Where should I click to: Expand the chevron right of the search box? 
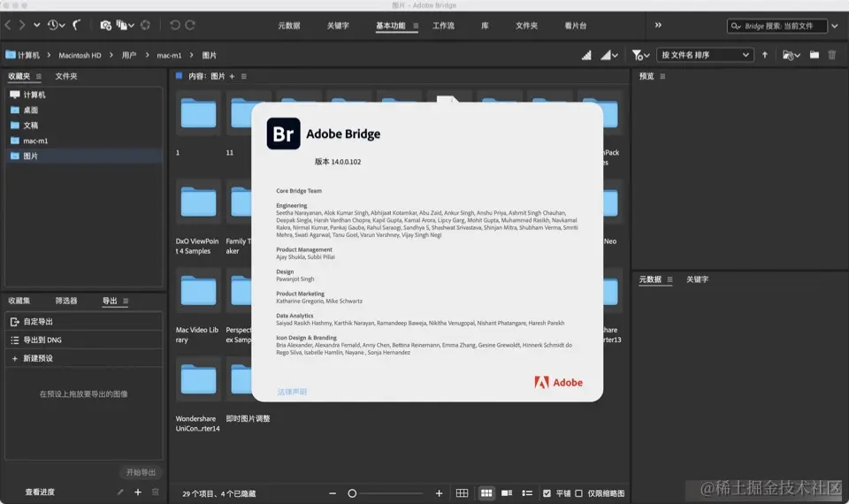tap(835, 26)
